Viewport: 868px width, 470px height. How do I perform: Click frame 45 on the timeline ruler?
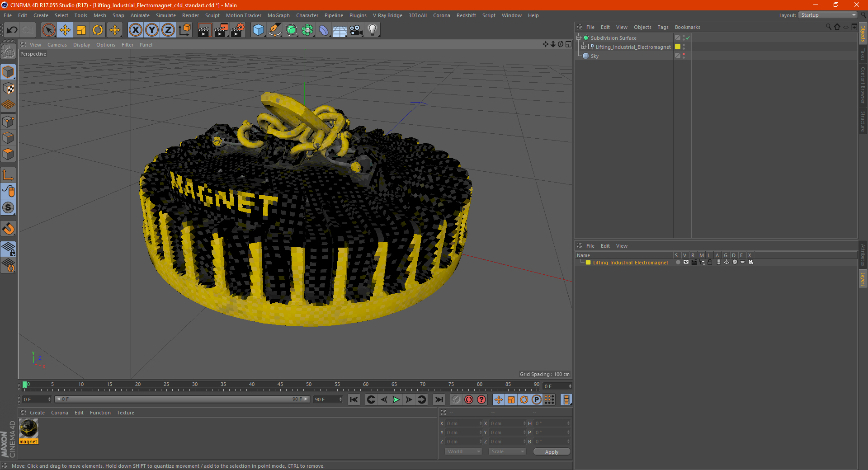click(x=280, y=385)
